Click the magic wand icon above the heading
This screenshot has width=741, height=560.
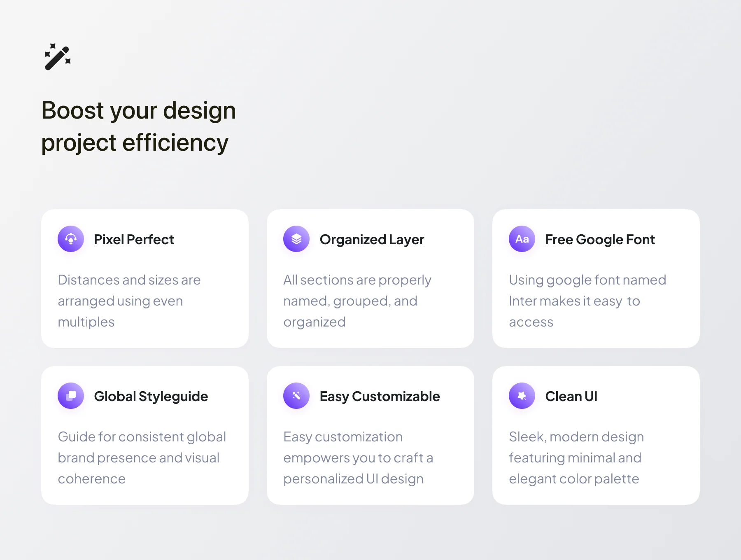tap(58, 57)
